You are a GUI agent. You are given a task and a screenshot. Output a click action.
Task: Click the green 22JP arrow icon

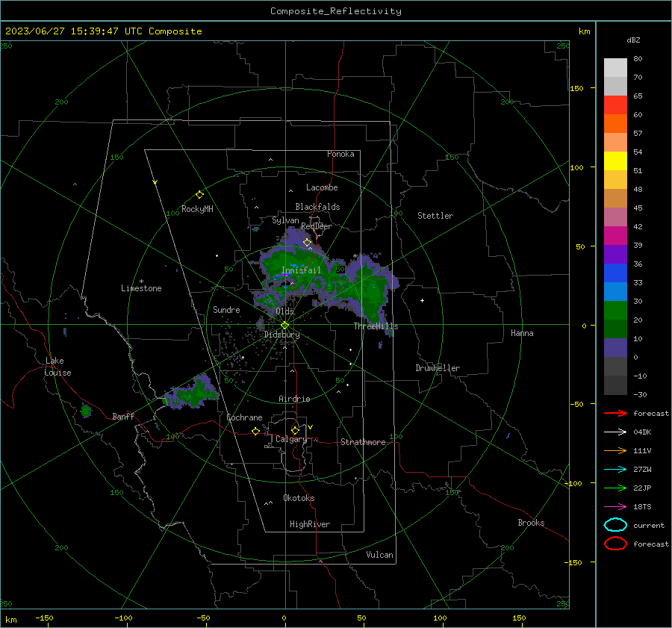[615, 488]
